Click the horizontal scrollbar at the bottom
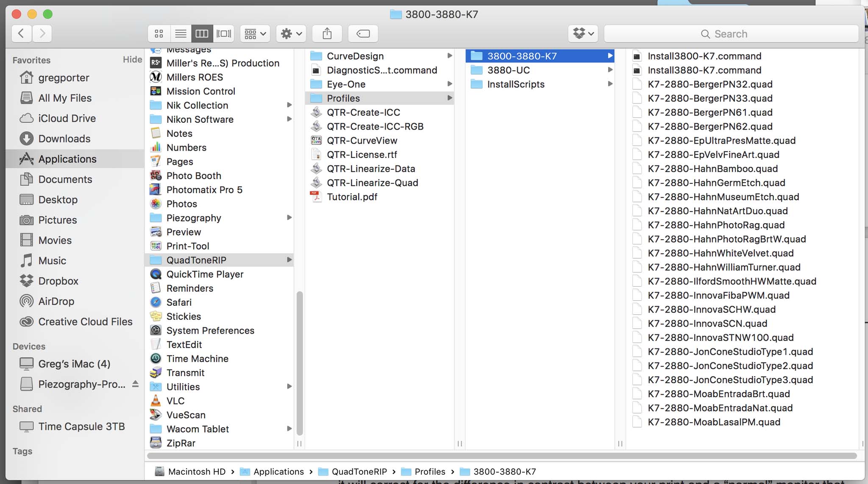 (x=501, y=456)
